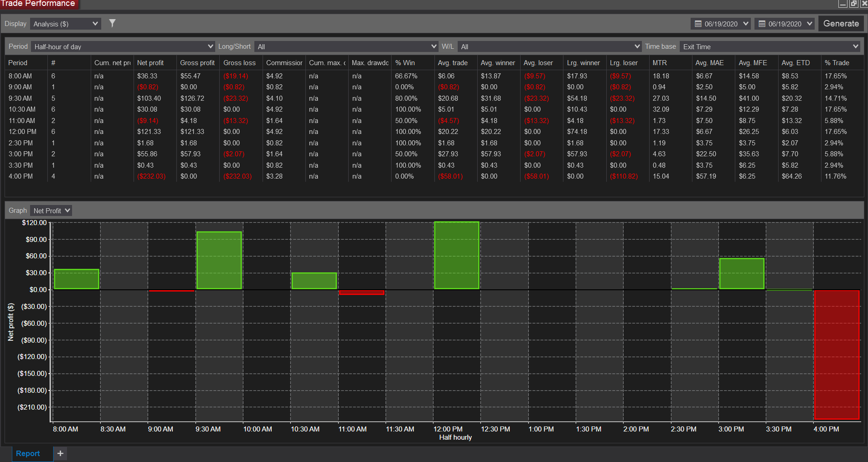Click the trade count # column header
The image size is (868, 462).
[69, 63]
